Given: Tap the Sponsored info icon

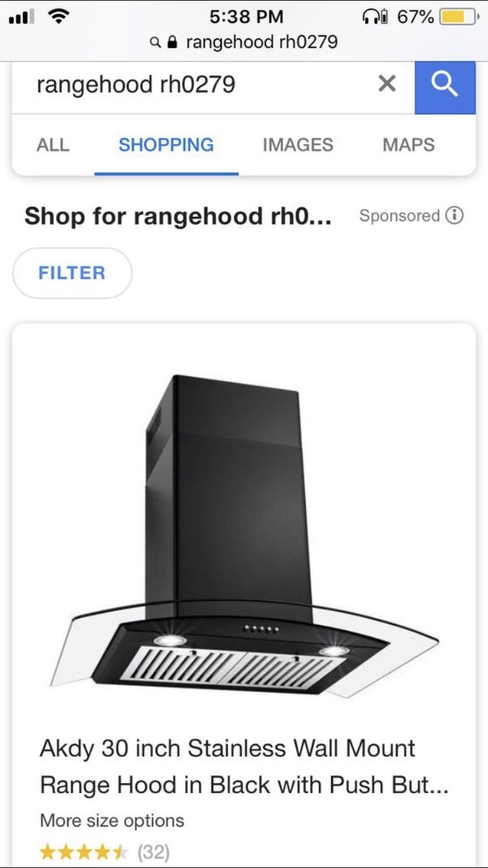Looking at the screenshot, I should pos(454,215).
